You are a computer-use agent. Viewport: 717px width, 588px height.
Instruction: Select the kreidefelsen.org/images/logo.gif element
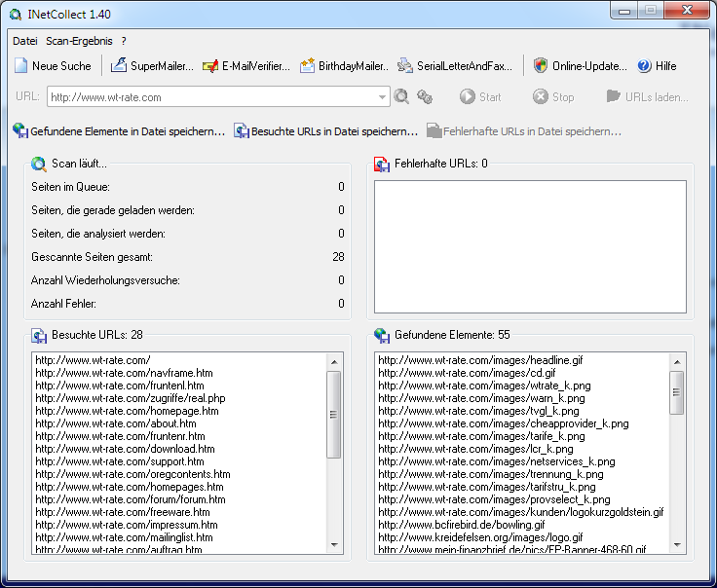coord(480,537)
